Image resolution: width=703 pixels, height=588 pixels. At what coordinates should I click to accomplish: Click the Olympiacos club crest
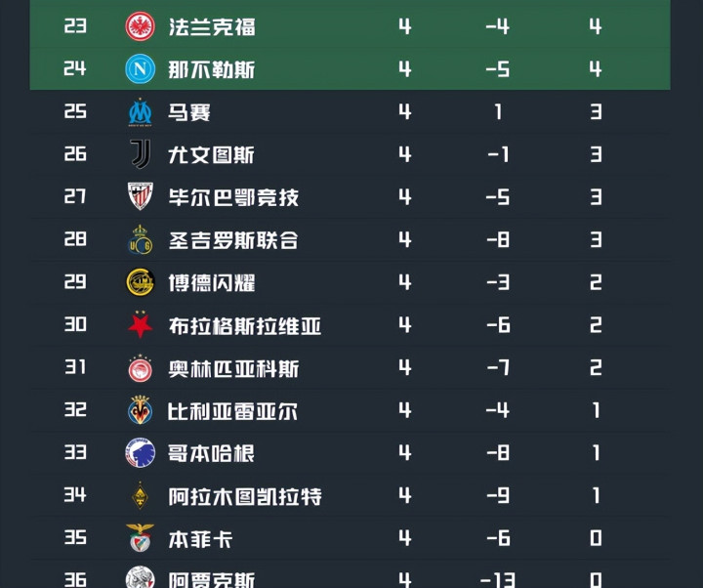(141, 368)
